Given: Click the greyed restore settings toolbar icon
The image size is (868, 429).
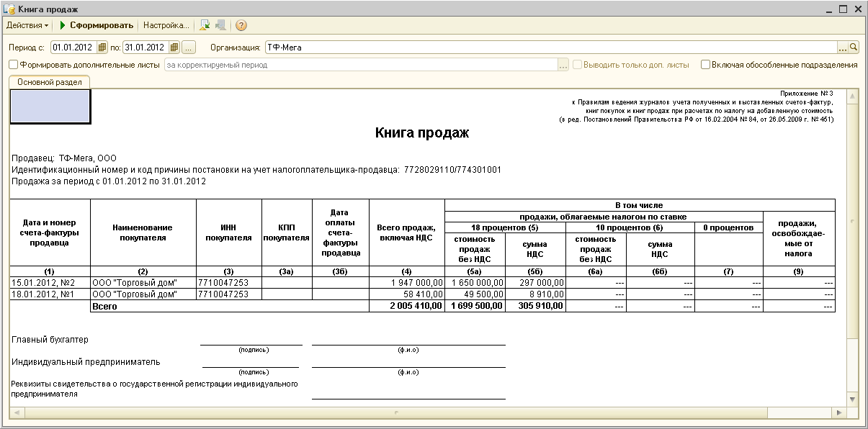Looking at the screenshot, I should [x=220, y=25].
